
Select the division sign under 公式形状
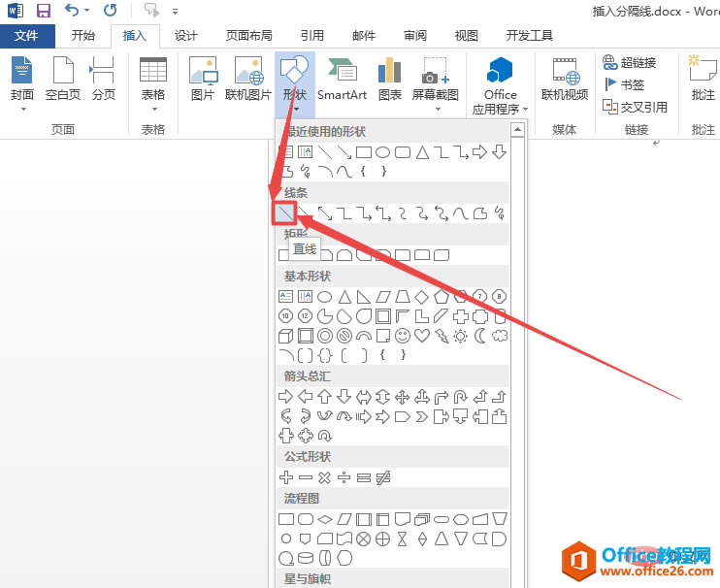[x=344, y=477]
